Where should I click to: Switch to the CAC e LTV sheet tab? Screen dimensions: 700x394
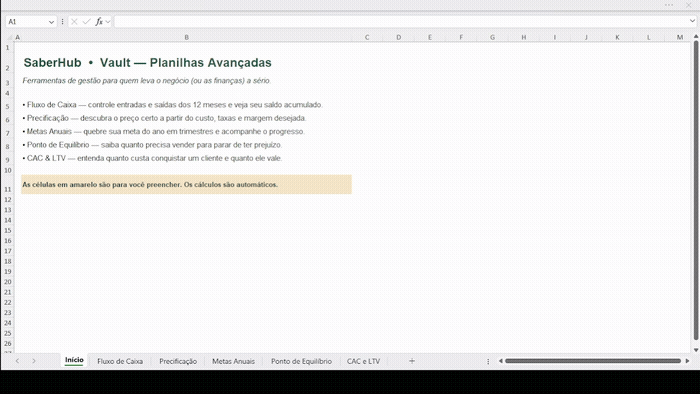click(x=363, y=361)
